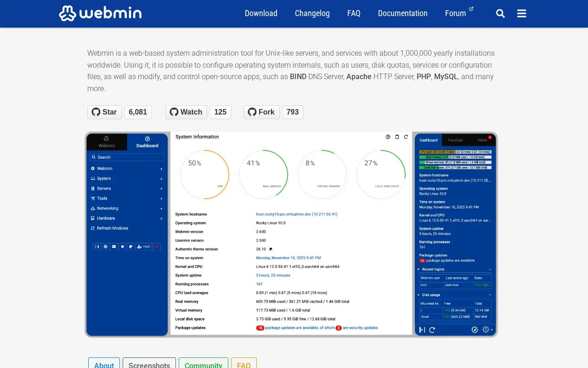
Task: Click the speedometer icon at right panel bottom
Action: pos(475,329)
